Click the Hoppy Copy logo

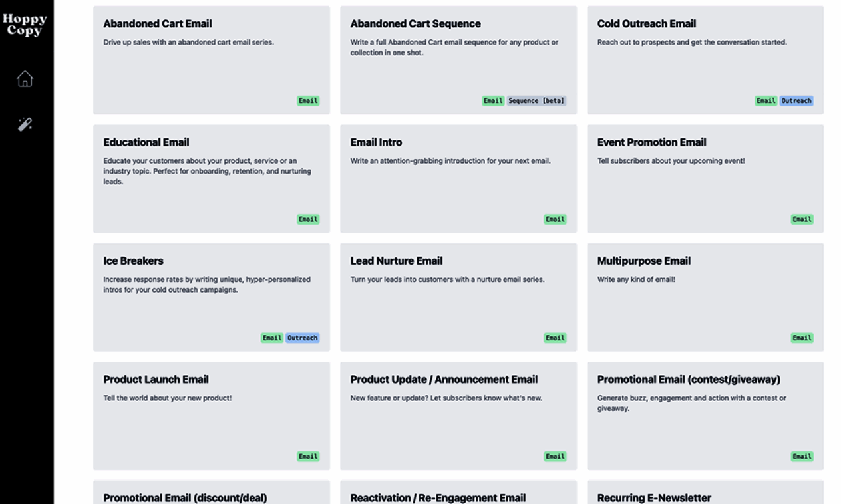(25, 25)
